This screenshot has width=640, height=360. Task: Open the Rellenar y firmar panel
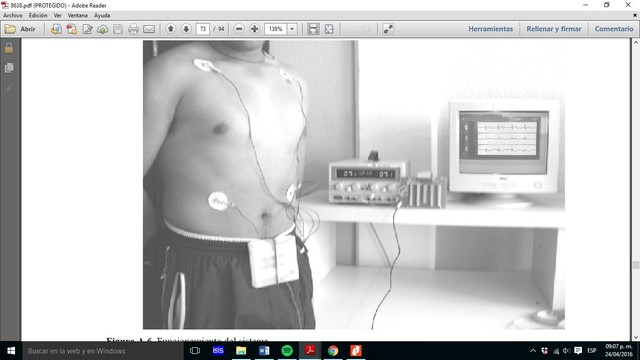click(553, 29)
